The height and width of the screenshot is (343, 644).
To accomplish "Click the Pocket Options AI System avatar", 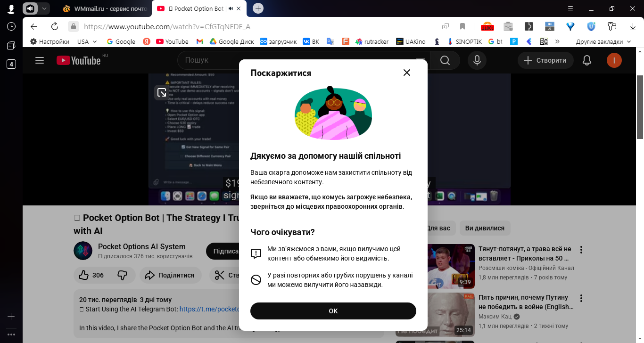I will click(83, 251).
